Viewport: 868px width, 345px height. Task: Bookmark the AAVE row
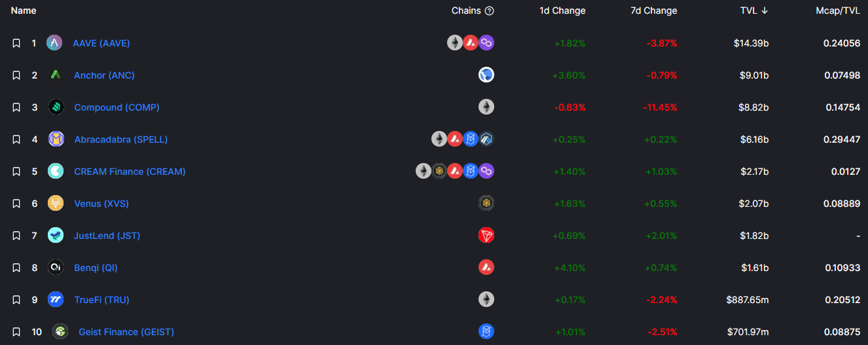click(16, 43)
